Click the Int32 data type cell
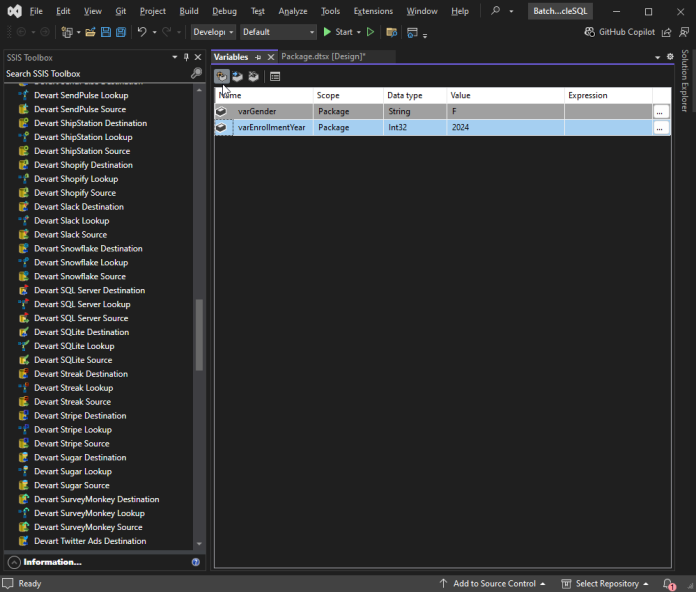 click(415, 127)
